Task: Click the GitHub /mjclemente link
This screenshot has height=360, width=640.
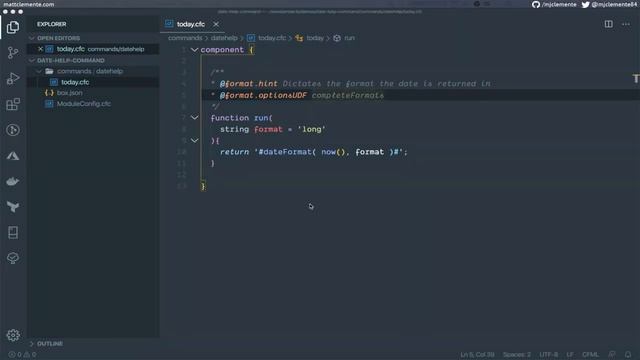Action: click(x=554, y=4)
